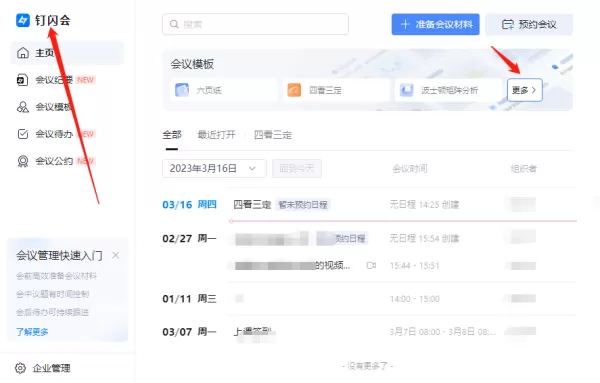Click the 会议管理快速入门 title

[59, 255]
